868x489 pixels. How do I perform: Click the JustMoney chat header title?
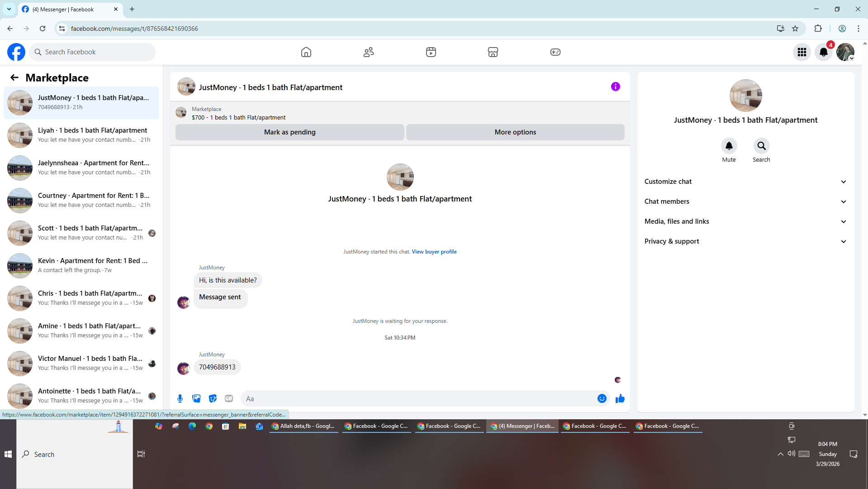pyautogui.click(x=270, y=87)
